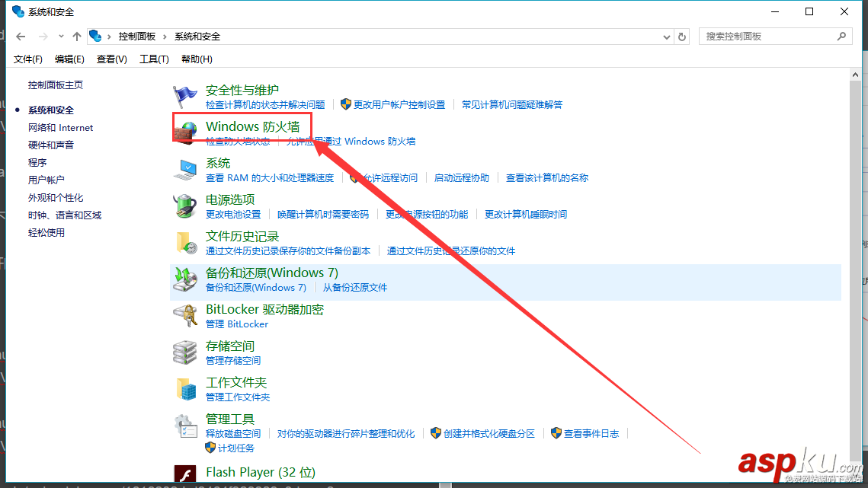
Task: Expand breadcrumb chevron before 控制面板
Action: point(110,37)
